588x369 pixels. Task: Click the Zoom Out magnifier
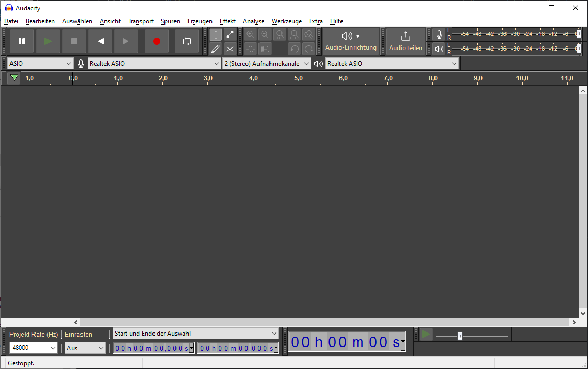265,35
